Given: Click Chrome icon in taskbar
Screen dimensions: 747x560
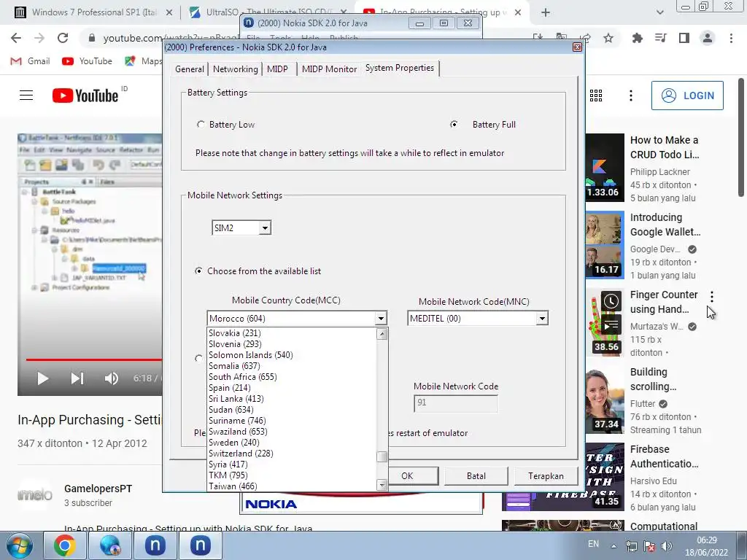Looking at the screenshot, I should coord(65,545).
